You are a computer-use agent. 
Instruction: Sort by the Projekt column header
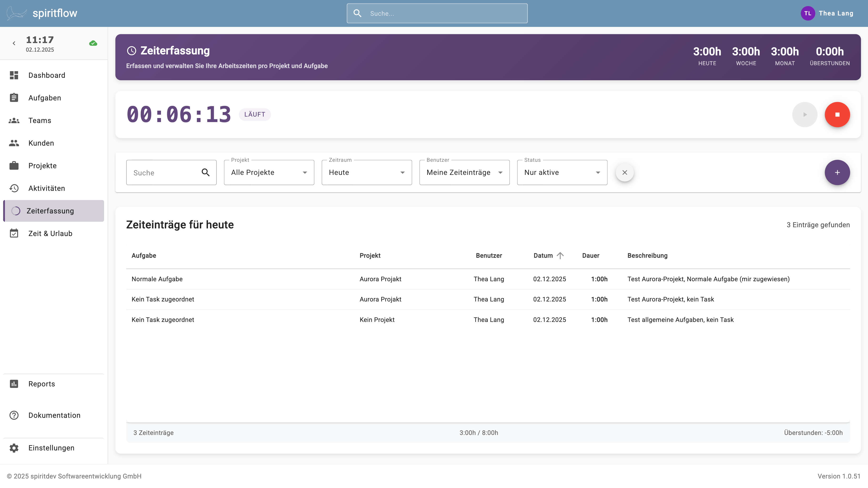[x=370, y=255]
